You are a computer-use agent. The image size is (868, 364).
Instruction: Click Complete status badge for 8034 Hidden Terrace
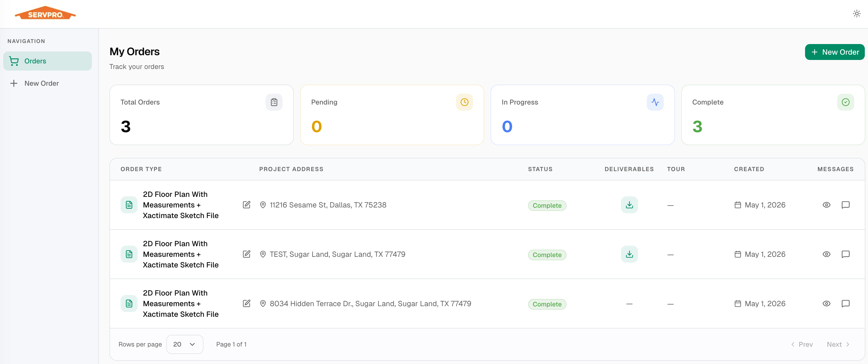pyautogui.click(x=547, y=304)
